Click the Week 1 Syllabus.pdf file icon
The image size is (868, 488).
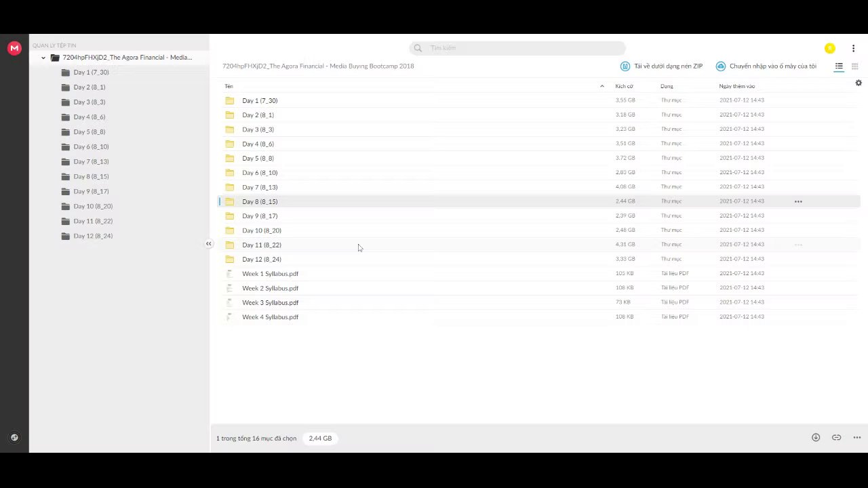pyautogui.click(x=229, y=274)
